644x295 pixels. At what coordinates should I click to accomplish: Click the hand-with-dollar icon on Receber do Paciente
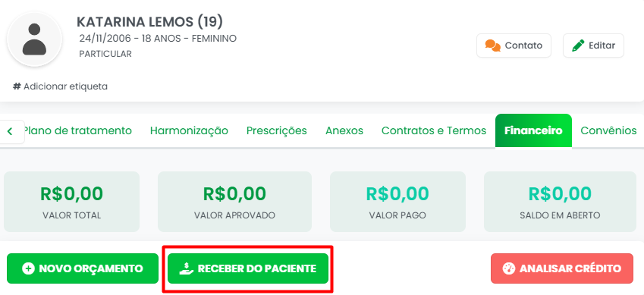pyautogui.click(x=187, y=268)
